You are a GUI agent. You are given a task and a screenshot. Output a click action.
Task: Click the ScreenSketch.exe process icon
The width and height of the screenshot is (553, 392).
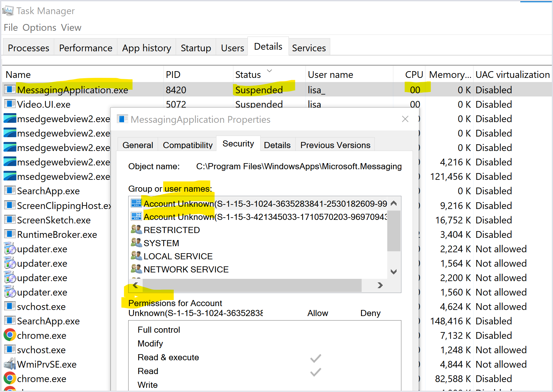(10, 220)
